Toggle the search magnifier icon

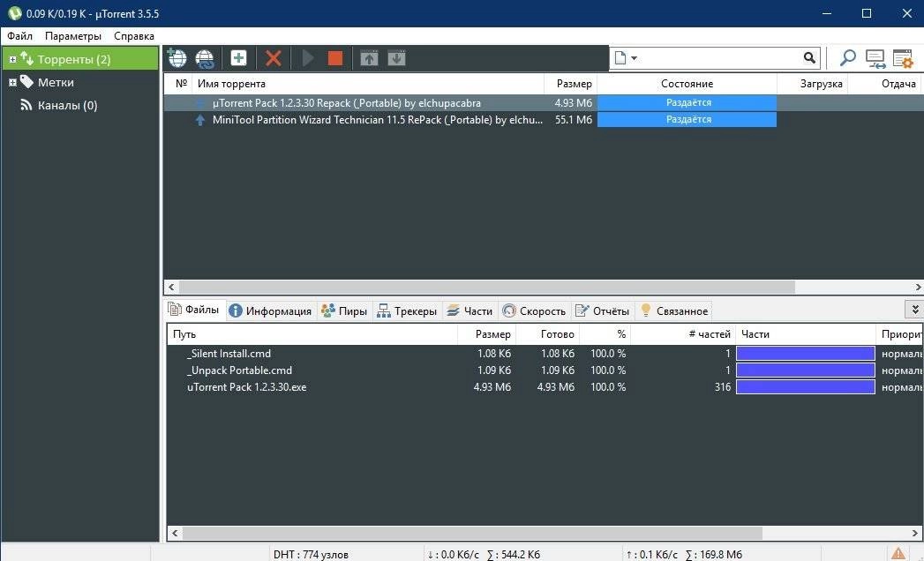pyautogui.click(x=846, y=57)
